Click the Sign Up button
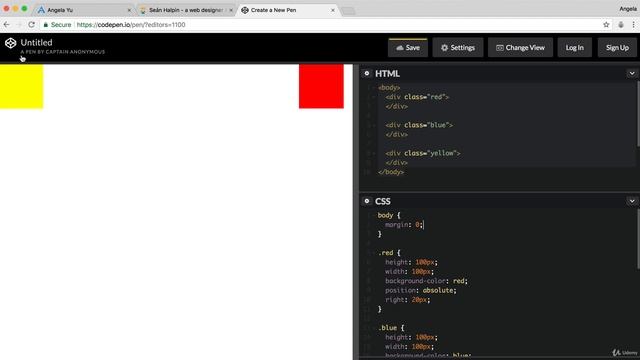Viewport: 640px width, 360px height. tap(617, 48)
